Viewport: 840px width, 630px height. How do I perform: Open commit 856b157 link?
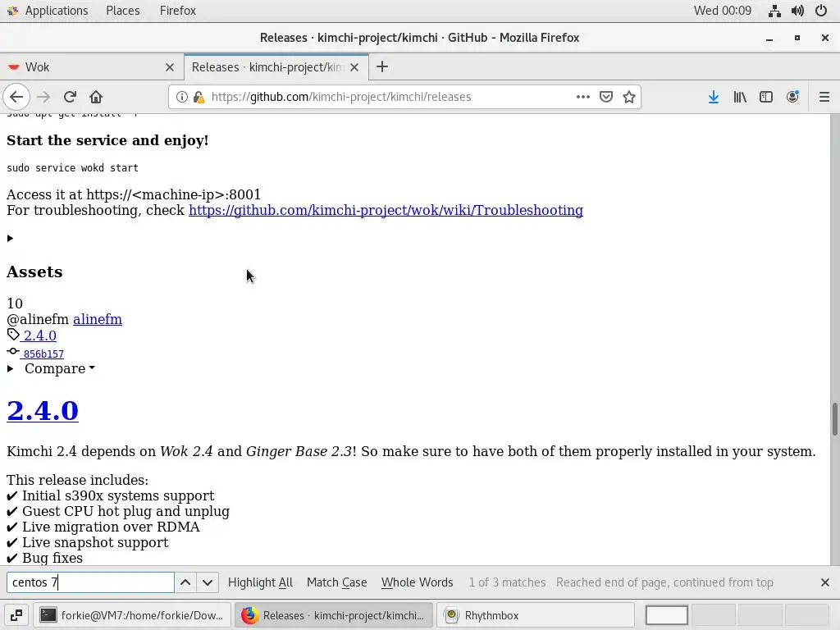(43, 354)
